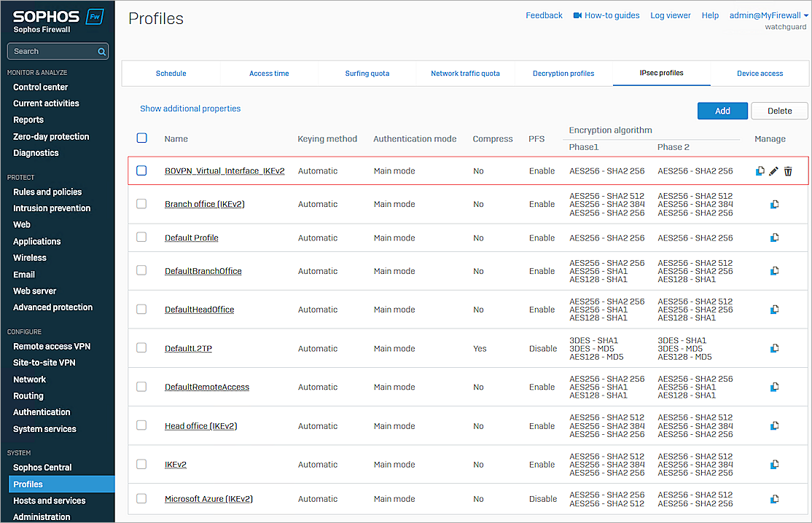Clone the Microsoft Azure (IKEv2) profile
812x523 pixels.
click(774, 499)
